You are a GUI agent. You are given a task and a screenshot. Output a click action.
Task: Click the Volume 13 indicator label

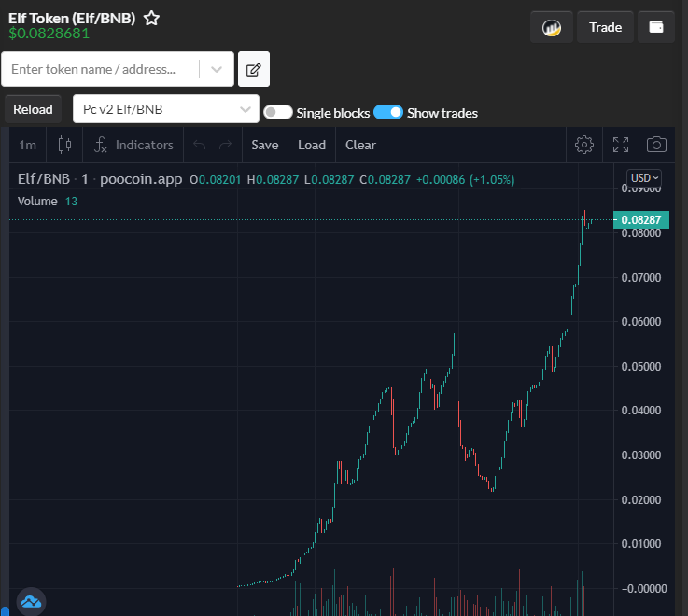(48, 202)
